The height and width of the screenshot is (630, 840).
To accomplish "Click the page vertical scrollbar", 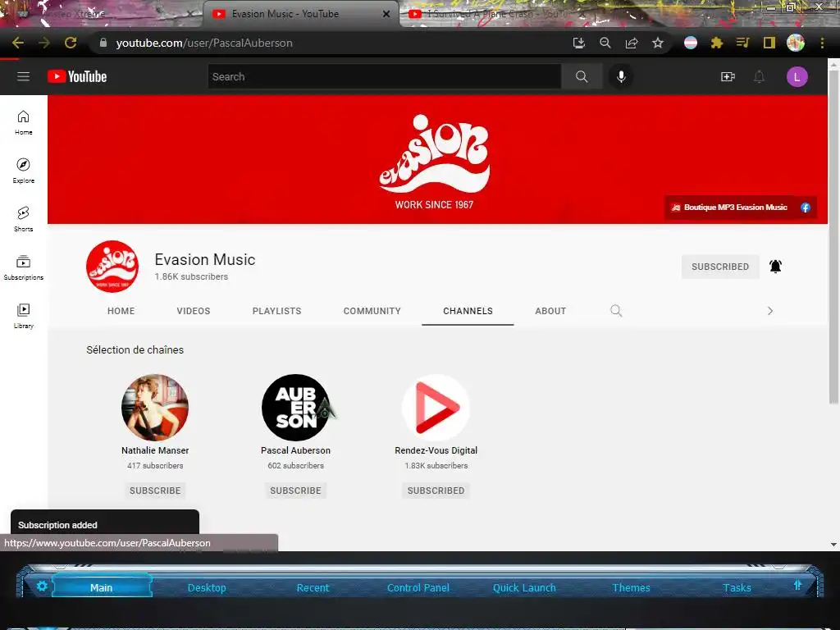I will tap(833, 237).
